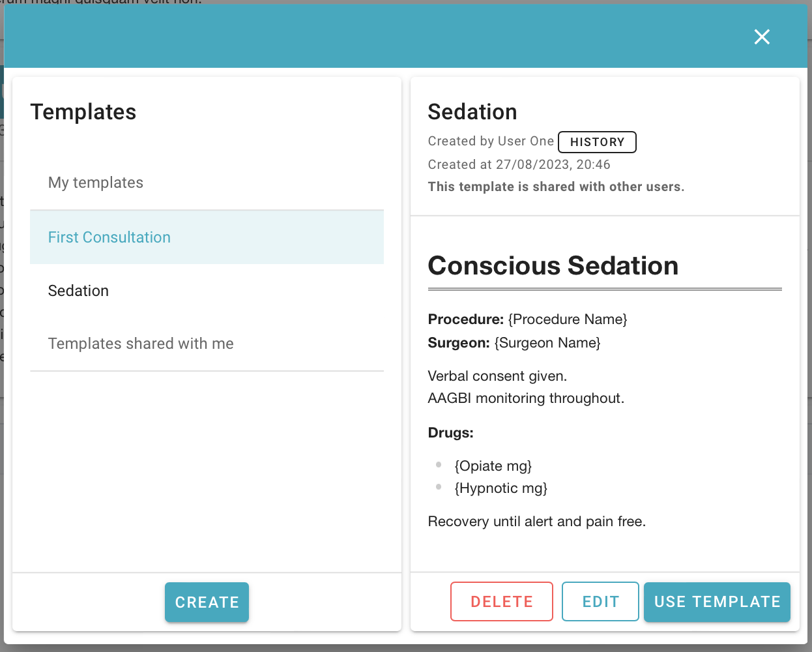Expand Templates shared with me

[x=141, y=344]
